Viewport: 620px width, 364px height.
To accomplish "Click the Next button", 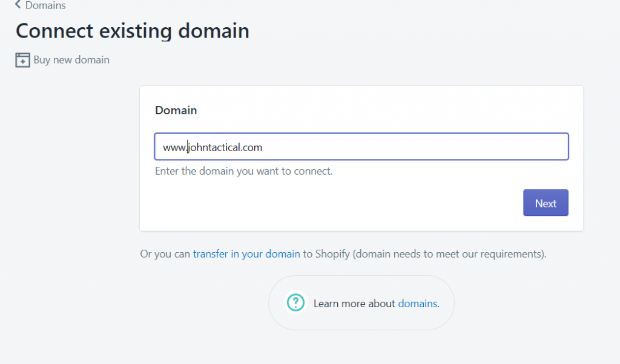I will (x=546, y=203).
